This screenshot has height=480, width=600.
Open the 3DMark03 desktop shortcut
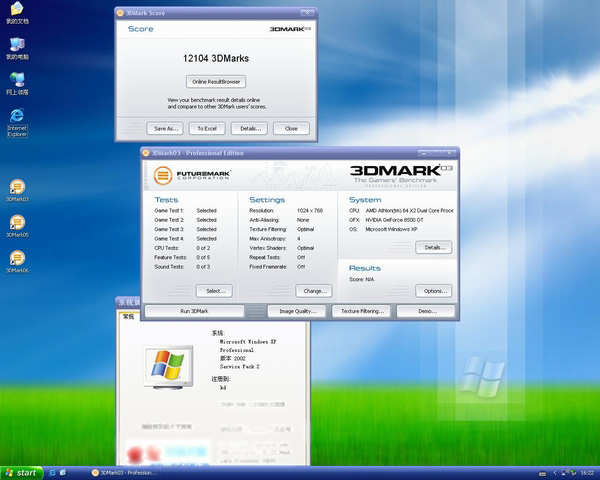pos(17,188)
